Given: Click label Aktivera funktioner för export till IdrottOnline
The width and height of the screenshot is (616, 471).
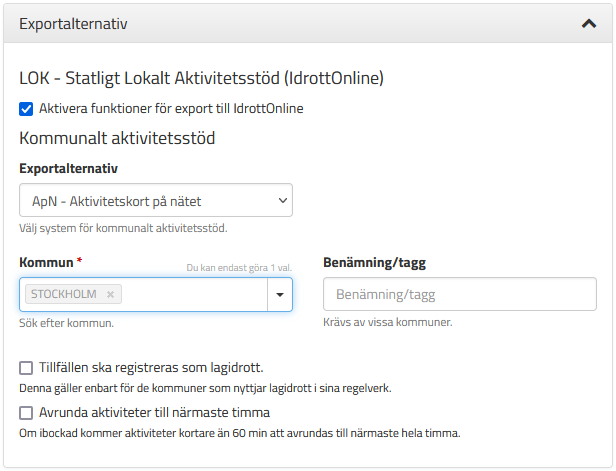Looking at the screenshot, I should pyautogui.click(x=171, y=108).
